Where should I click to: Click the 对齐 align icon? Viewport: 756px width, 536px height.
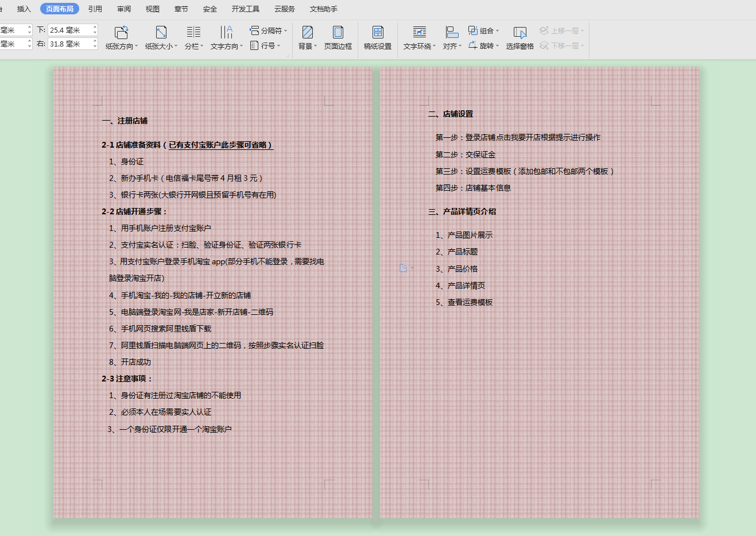tap(452, 33)
